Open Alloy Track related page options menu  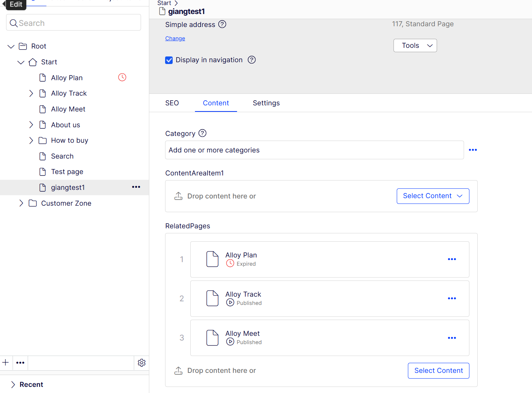[452, 298]
